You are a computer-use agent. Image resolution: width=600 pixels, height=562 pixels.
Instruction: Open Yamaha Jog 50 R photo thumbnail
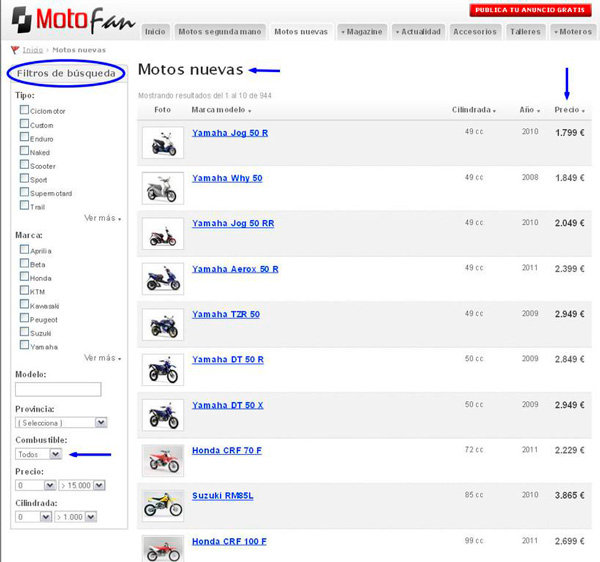[163, 143]
